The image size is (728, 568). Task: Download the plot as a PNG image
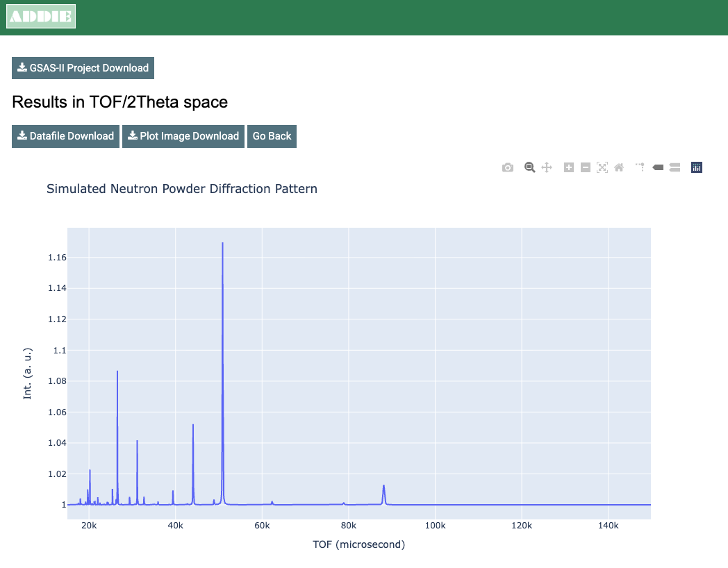point(508,167)
